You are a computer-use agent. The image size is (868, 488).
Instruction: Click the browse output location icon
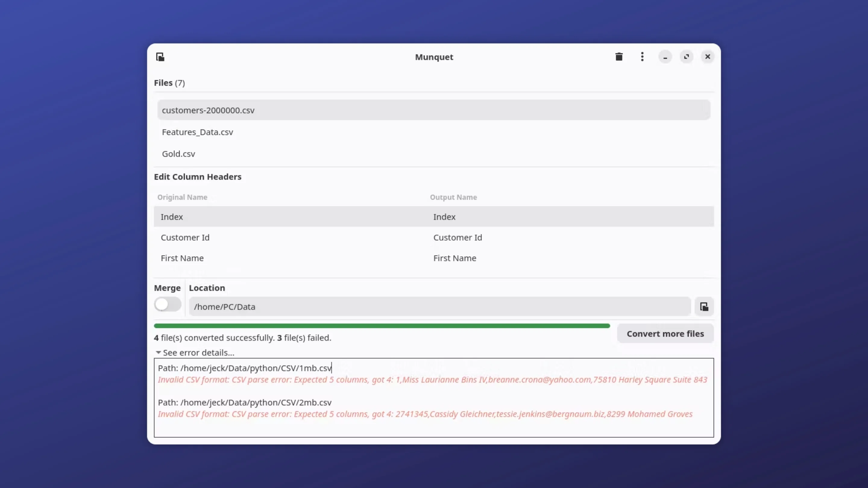click(x=704, y=307)
